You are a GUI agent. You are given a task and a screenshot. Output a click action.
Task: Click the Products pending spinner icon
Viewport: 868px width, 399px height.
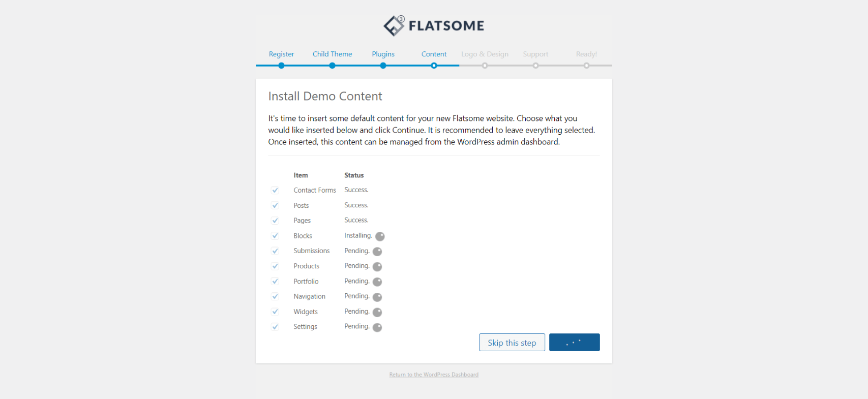tap(377, 267)
